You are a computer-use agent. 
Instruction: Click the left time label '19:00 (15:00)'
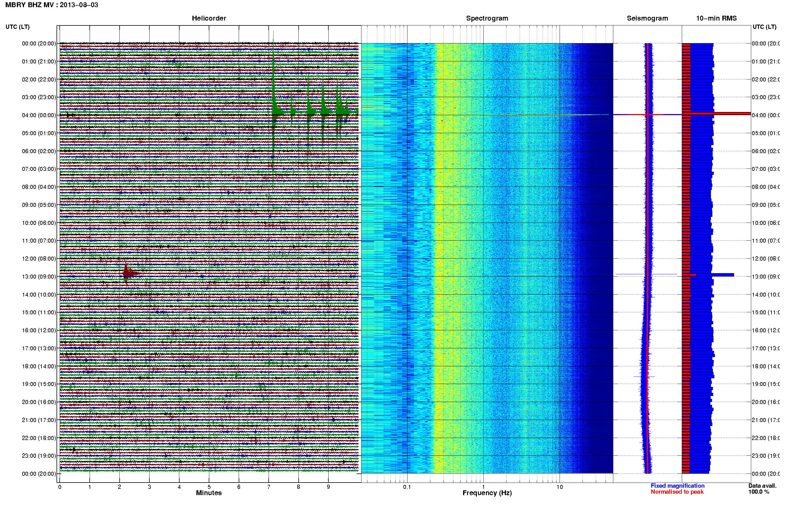(39, 384)
